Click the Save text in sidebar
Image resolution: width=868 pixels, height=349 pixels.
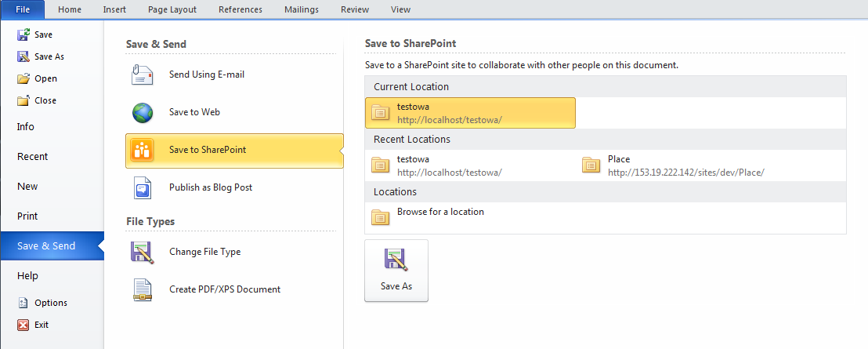(44, 35)
